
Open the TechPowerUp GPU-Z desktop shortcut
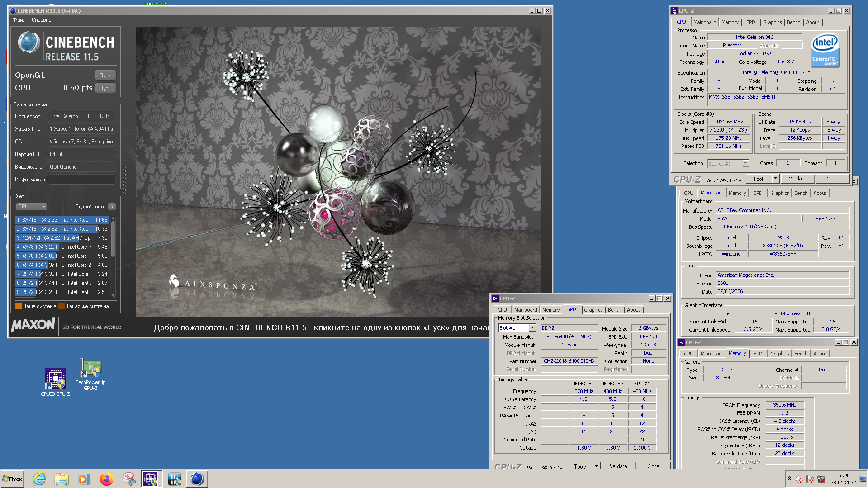90,374
